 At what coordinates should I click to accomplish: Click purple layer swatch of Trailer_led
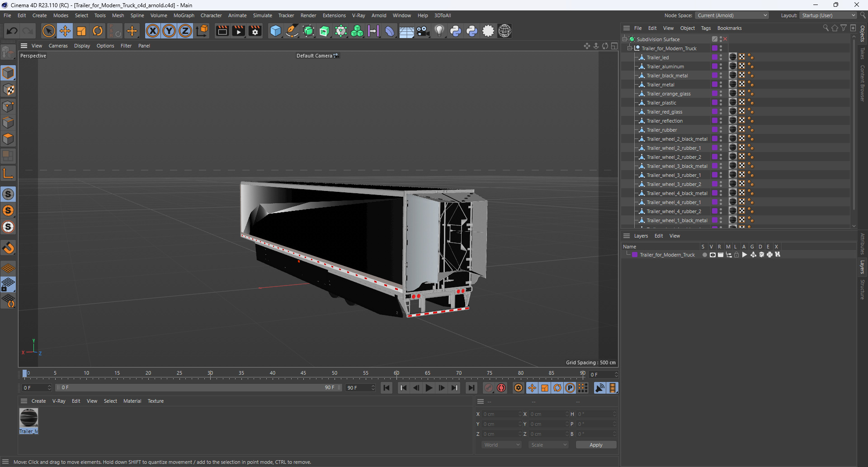tap(715, 57)
